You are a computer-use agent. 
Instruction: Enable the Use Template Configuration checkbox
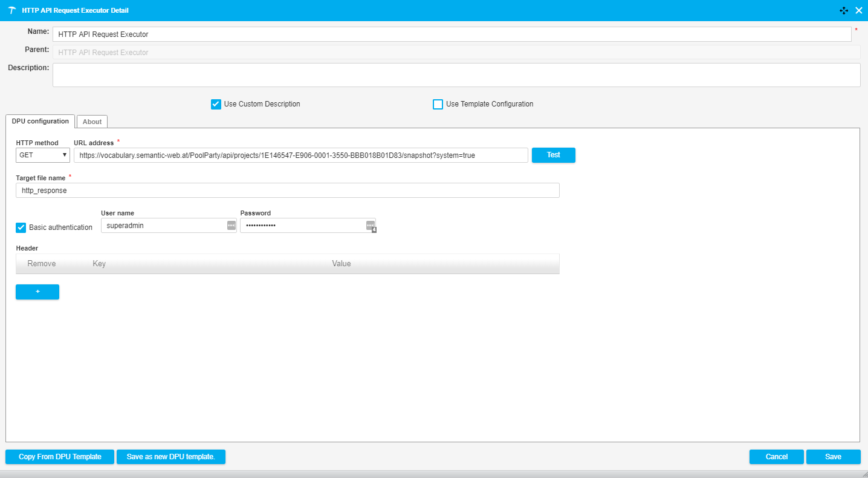438,104
